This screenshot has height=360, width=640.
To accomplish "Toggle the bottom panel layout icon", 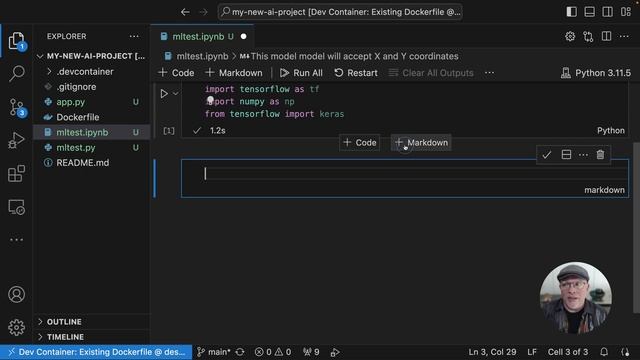I will point(589,12).
